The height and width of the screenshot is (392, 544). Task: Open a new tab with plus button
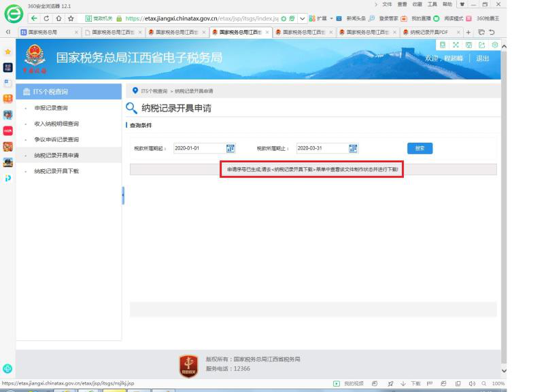tap(469, 32)
